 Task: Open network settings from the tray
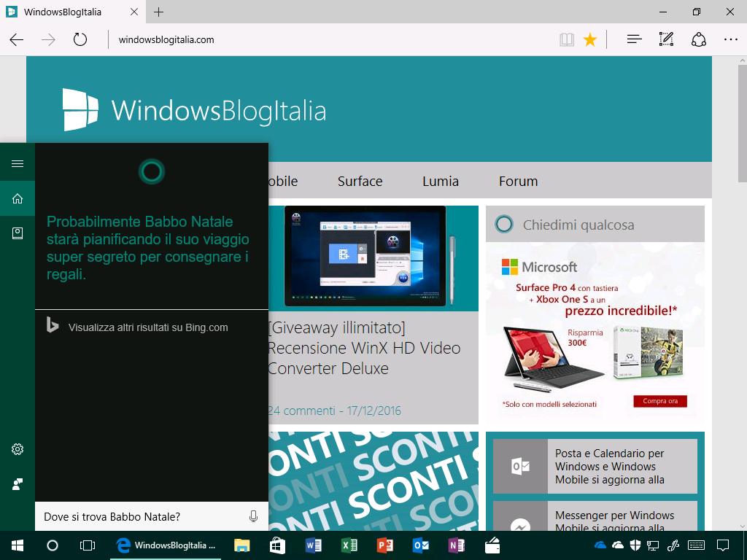(653, 545)
